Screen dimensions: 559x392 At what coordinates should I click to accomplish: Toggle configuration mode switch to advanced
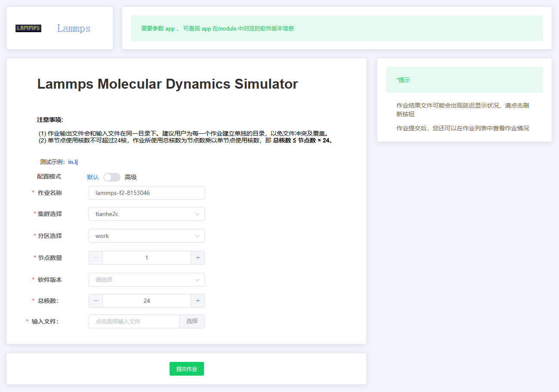click(x=112, y=177)
